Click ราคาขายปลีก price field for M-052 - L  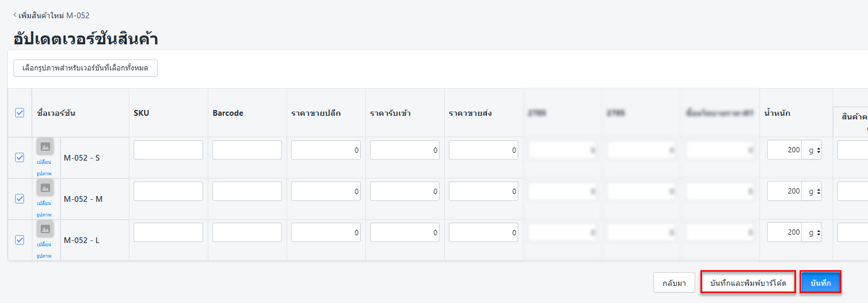[x=326, y=233]
